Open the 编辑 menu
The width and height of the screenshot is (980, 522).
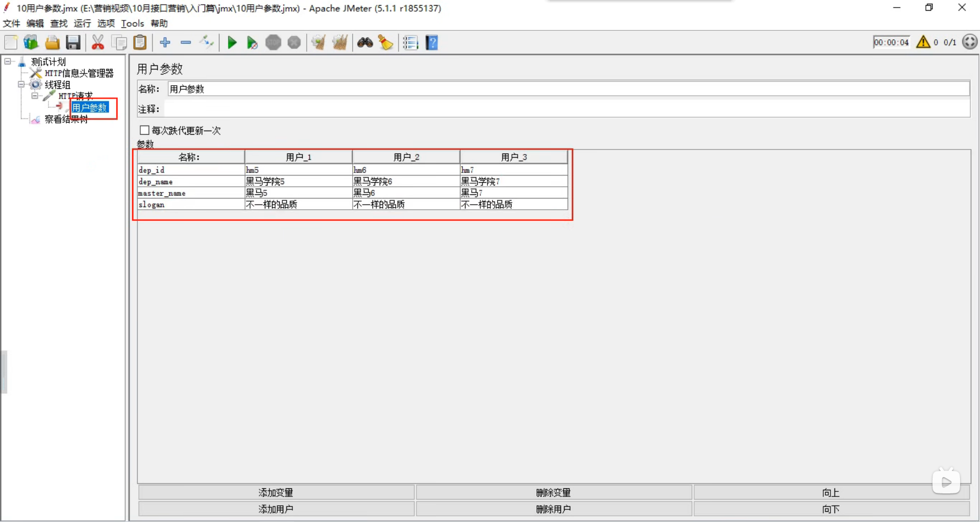(x=35, y=23)
